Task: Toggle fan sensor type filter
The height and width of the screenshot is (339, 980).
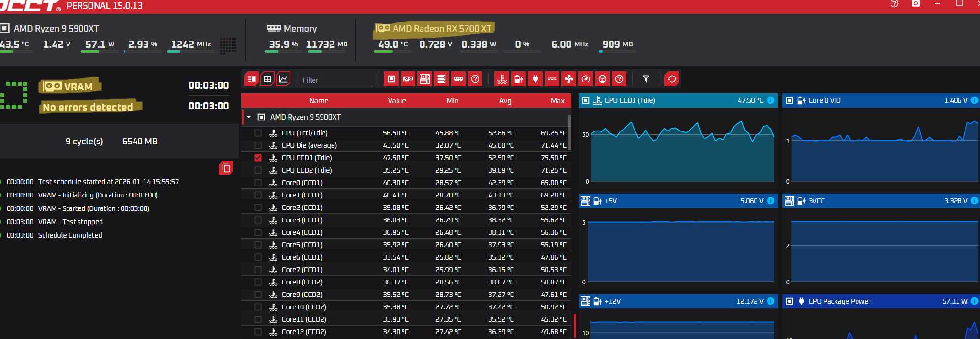Action: coord(569,79)
